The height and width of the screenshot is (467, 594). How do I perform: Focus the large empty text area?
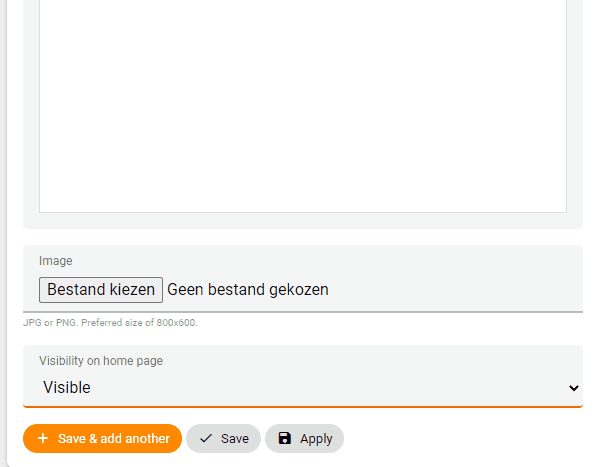tap(303, 106)
